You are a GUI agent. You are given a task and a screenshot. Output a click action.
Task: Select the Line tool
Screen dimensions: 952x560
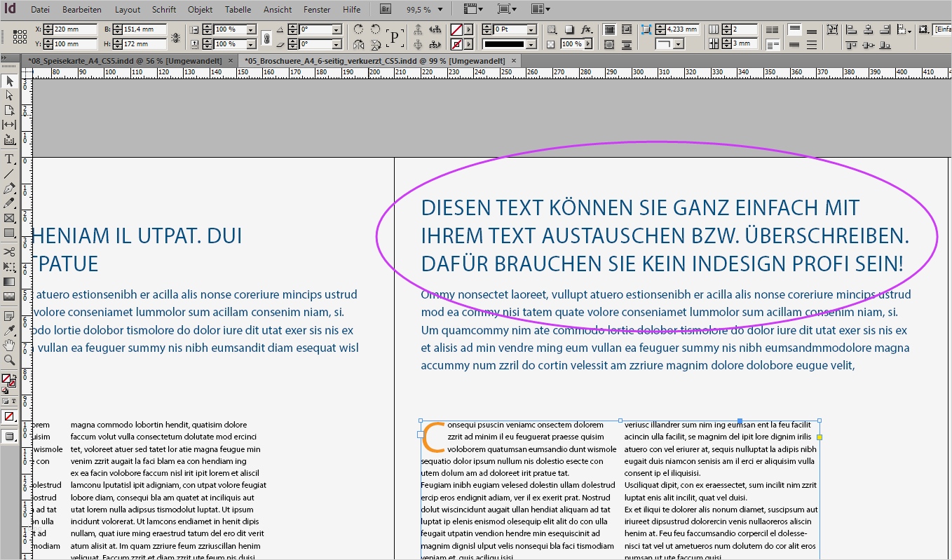(x=10, y=174)
